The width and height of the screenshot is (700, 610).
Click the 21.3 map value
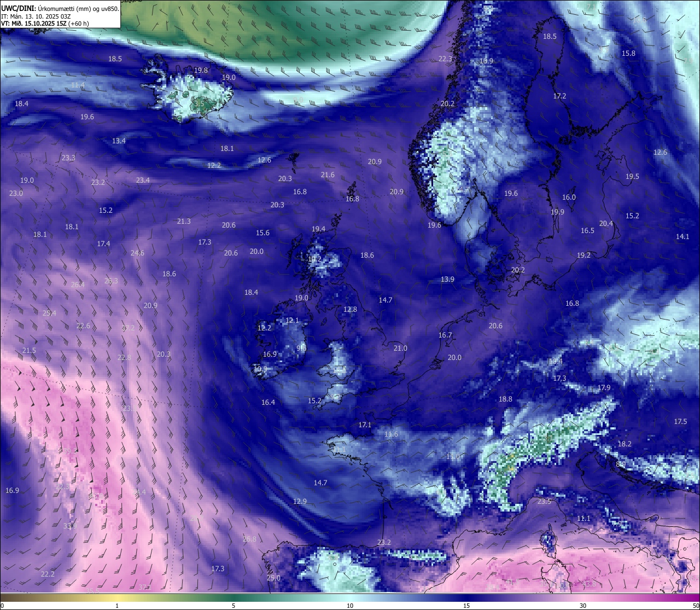[x=184, y=222]
